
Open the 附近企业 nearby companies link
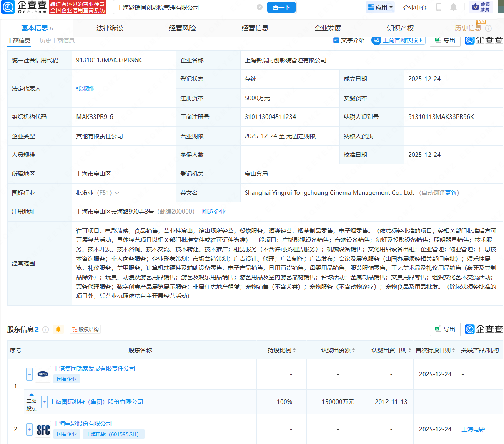coord(214,212)
